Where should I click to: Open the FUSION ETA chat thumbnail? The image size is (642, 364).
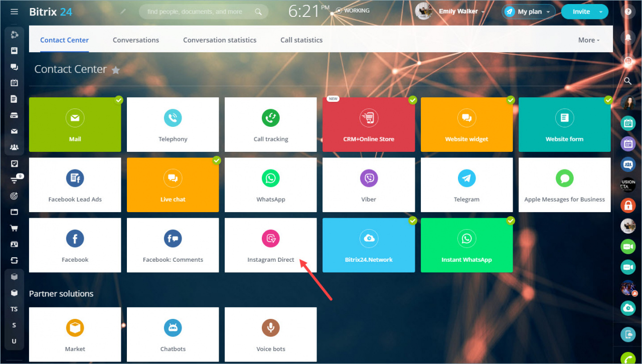[628, 185]
